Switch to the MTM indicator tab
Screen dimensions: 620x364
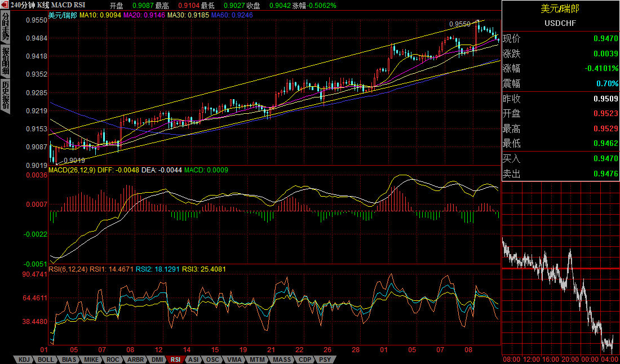click(x=256, y=359)
